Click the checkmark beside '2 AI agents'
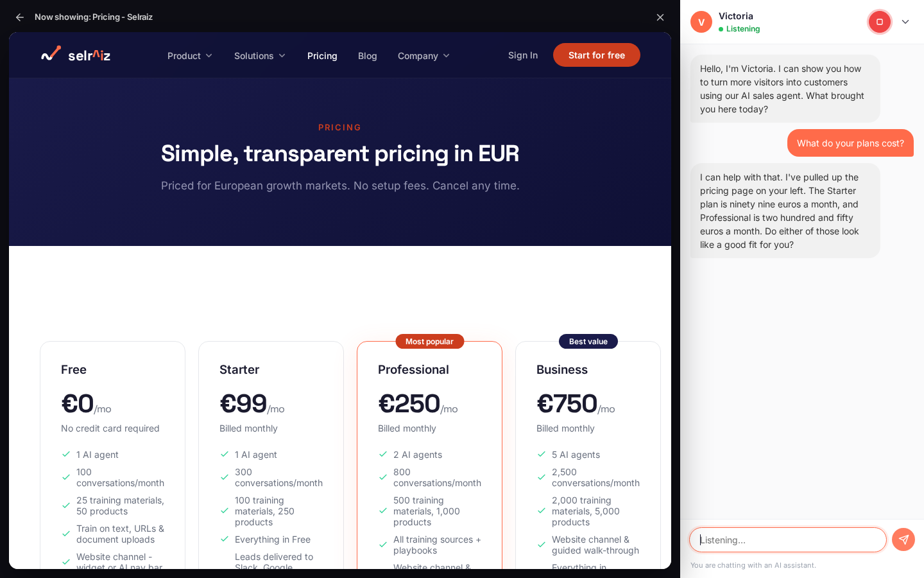This screenshot has width=924, height=578. 383,454
